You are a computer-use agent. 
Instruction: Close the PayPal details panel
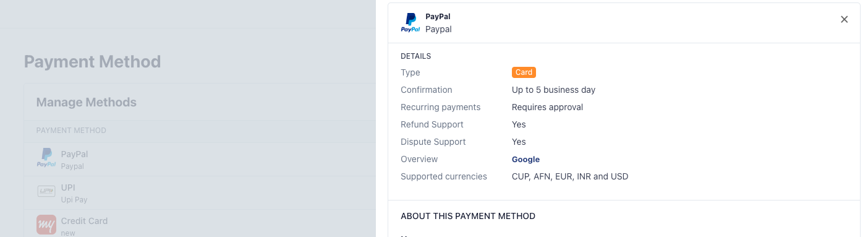point(844,19)
